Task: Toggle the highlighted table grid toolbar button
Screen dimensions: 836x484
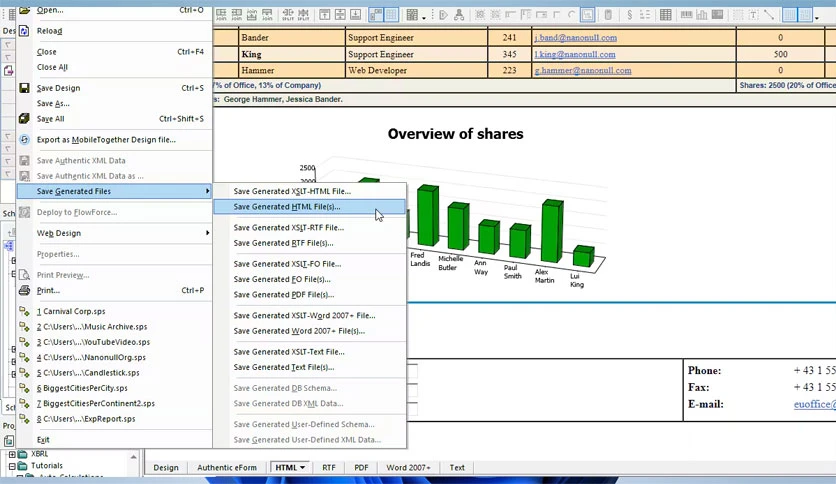Action: [391, 15]
